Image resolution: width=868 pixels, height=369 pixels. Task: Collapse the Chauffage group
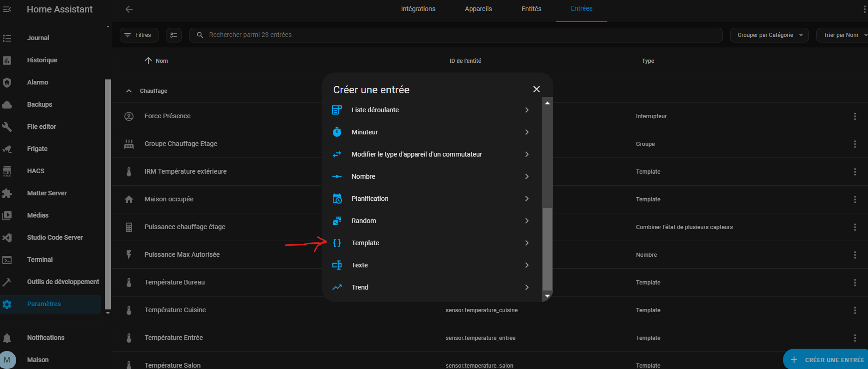click(x=129, y=91)
